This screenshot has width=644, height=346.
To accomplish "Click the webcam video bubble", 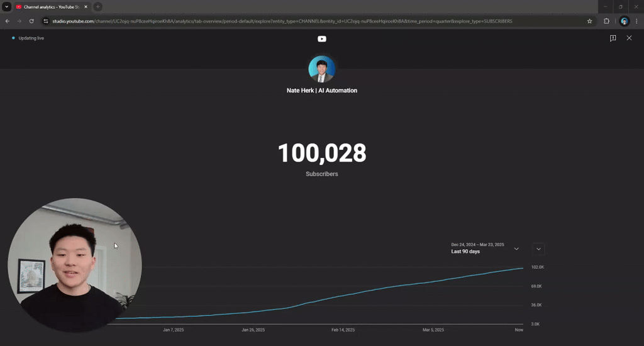I will click(75, 265).
